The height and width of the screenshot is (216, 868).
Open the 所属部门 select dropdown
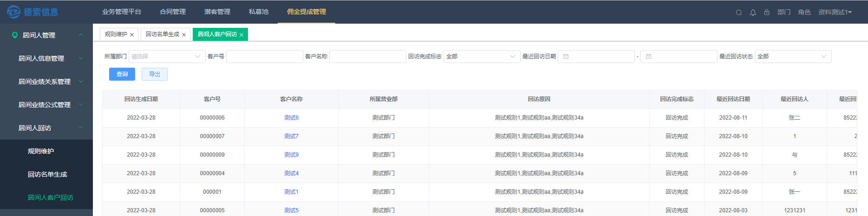[x=167, y=57]
